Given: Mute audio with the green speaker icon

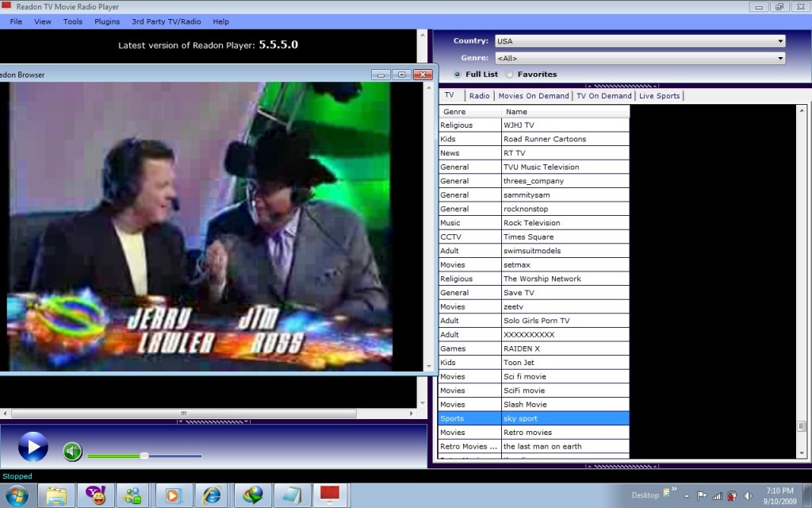Looking at the screenshot, I should pos(72,452).
